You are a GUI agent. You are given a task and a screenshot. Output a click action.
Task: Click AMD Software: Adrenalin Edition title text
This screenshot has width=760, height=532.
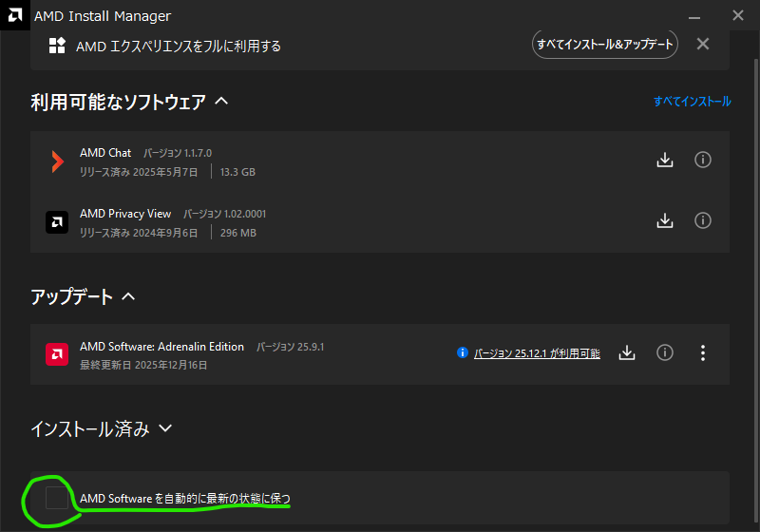coord(161,347)
